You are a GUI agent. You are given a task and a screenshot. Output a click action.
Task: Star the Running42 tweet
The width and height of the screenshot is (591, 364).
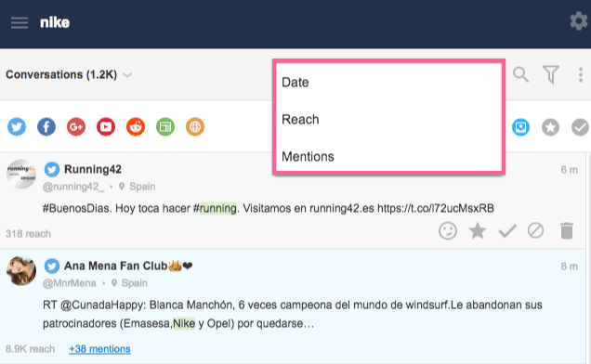pyautogui.click(x=478, y=230)
